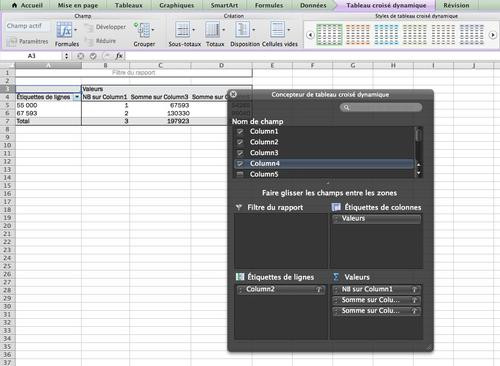
Task: Select cell containing 55 000
Action: pyautogui.click(x=48, y=105)
